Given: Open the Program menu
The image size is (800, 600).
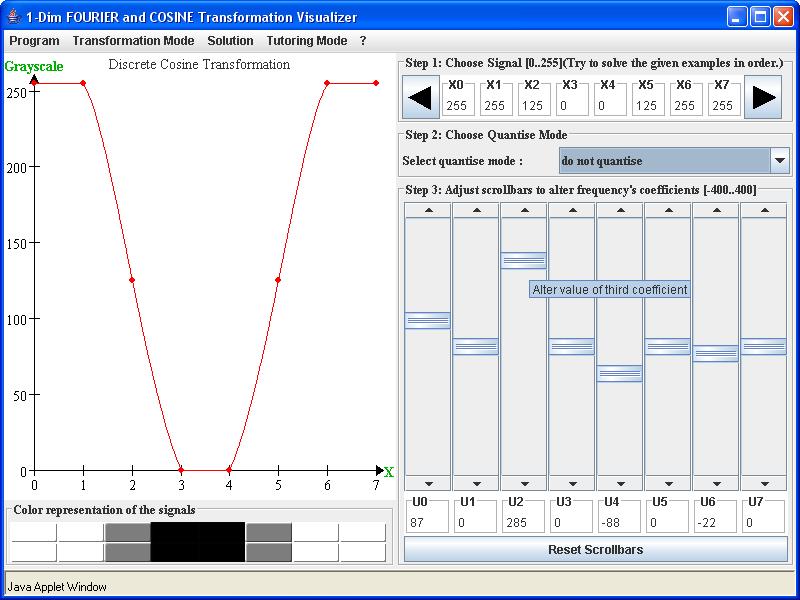Looking at the screenshot, I should [x=34, y=41].
